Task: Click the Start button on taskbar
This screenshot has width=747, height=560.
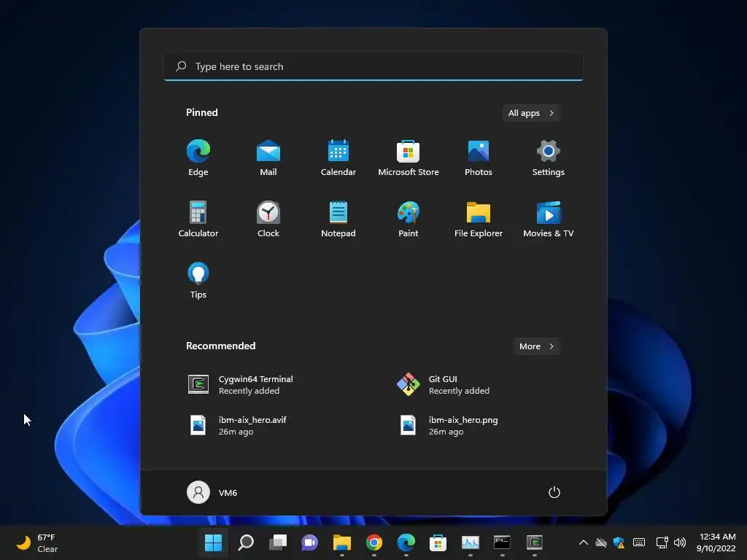Action: click(x=214, y=542)
